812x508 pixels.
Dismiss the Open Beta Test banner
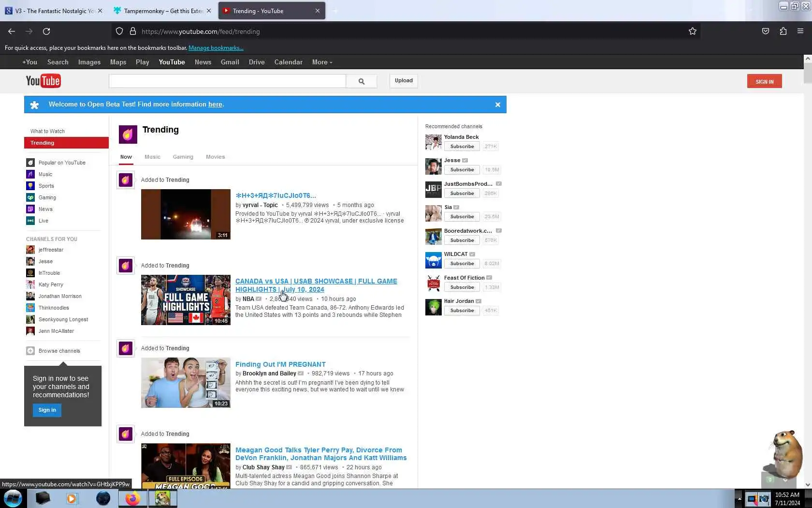click(498, 105)
